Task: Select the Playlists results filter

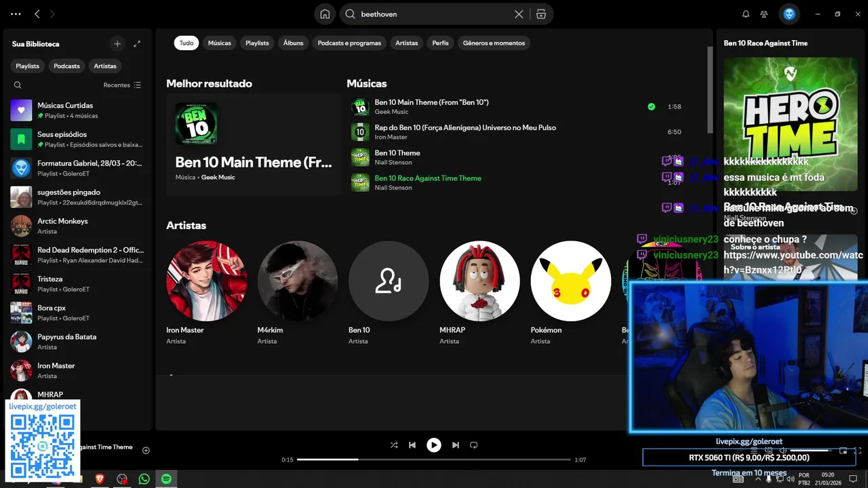Action: coord(257,43)
